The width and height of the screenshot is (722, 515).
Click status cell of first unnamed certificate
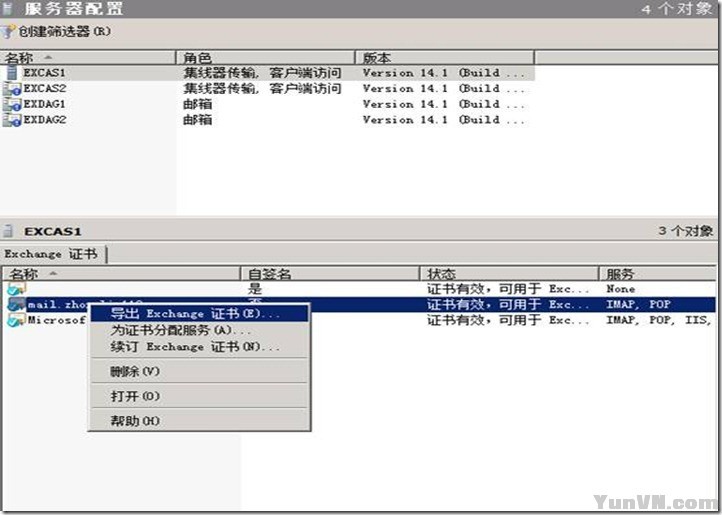pos(508,289)
